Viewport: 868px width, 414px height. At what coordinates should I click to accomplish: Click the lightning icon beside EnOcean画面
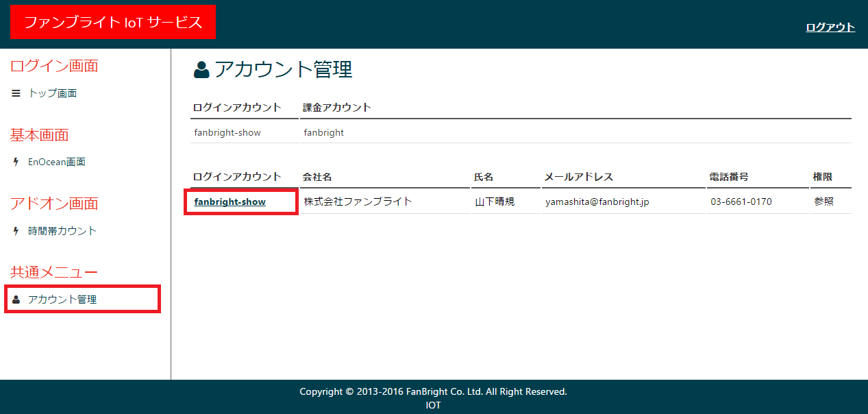click(x=16, y=162)
